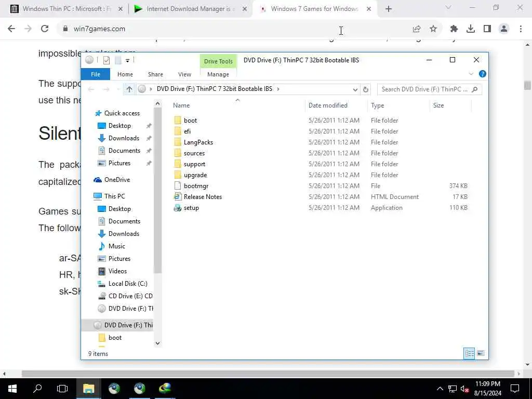Open Chrome extensions puzzle icon
The height and width of the screenshot is (399, 532).
pos(454,29)
